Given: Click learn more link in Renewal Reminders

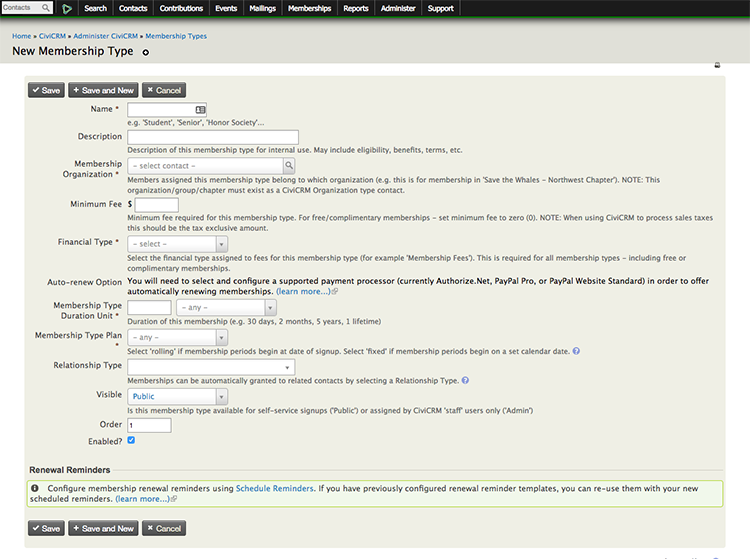Looking at the screenshot, I should click(x=143, y=499).
